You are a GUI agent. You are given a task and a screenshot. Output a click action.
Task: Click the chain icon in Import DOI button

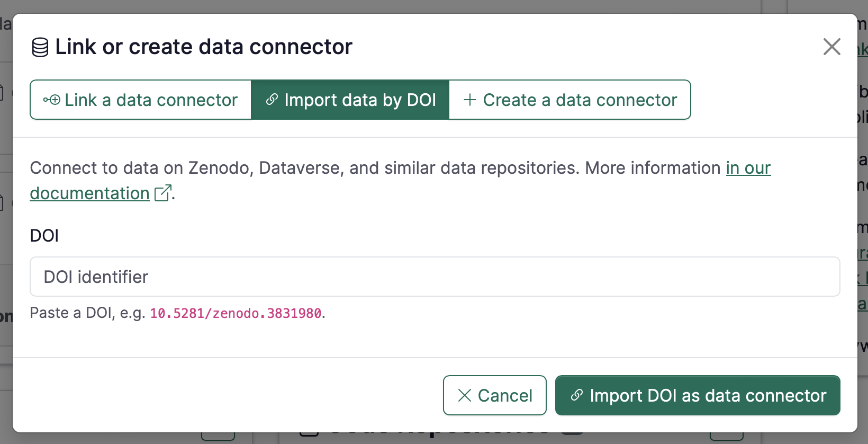tap(576, 395)
